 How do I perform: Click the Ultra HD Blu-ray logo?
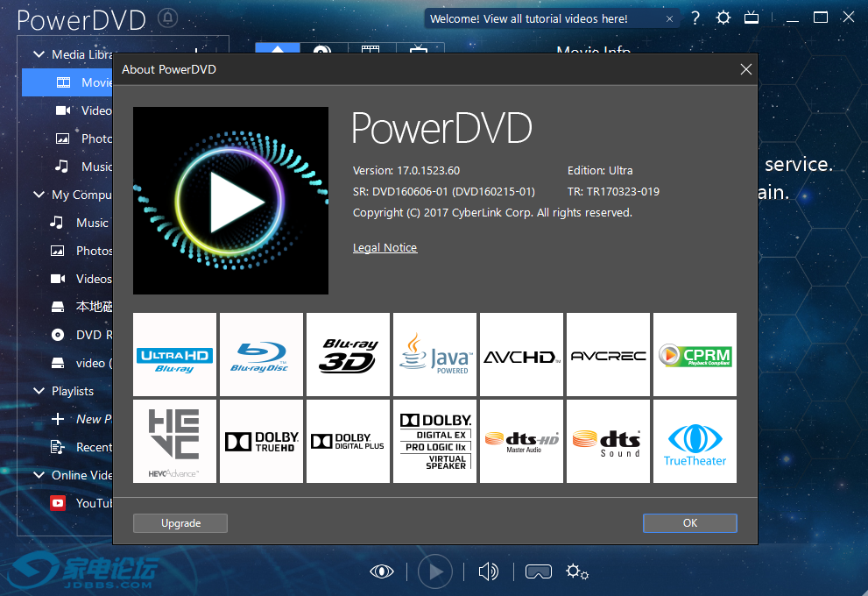[x=174, y=354]
